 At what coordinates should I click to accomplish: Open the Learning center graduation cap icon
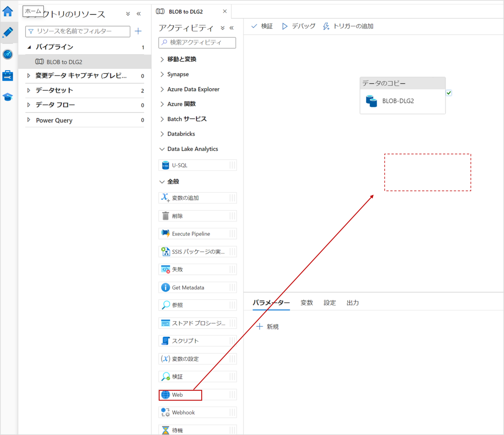tap(8, 97)
